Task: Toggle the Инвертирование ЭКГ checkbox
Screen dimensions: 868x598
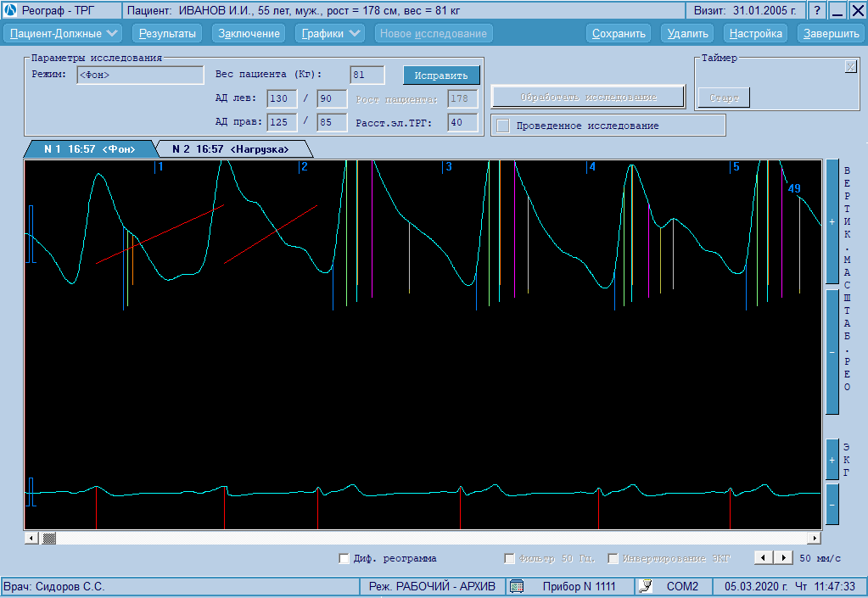Action: pyautogui.click(x=613, y=558)
